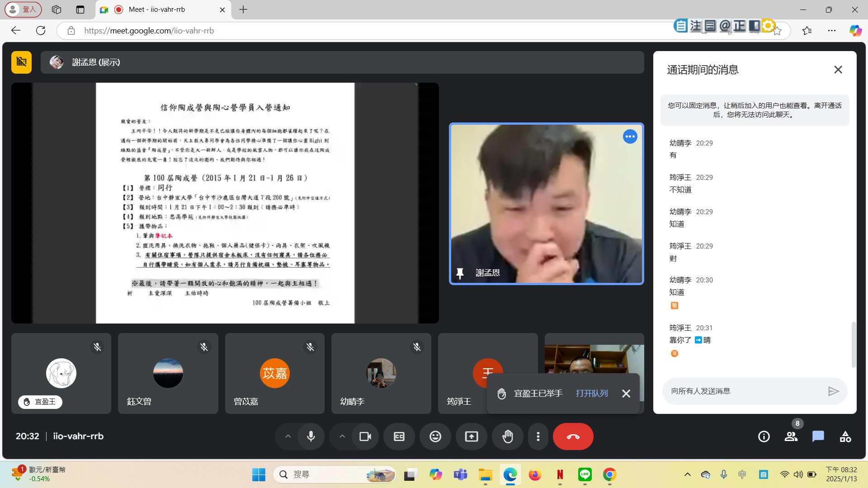Click the 20:31 message 靠你了 in chat
868x488 pixels.
[x=690, y=340]
